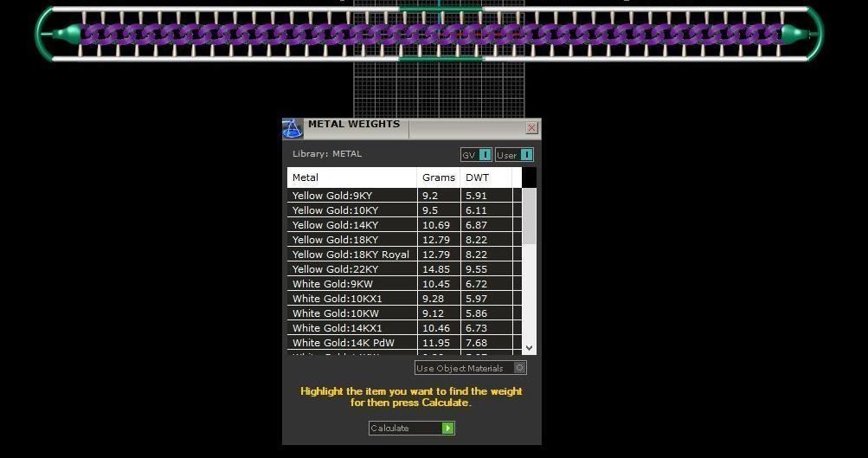Click the 6.11 DWT value
Image resolution: width=868 pixels, height=458 pixels.
tap(476, 210)
